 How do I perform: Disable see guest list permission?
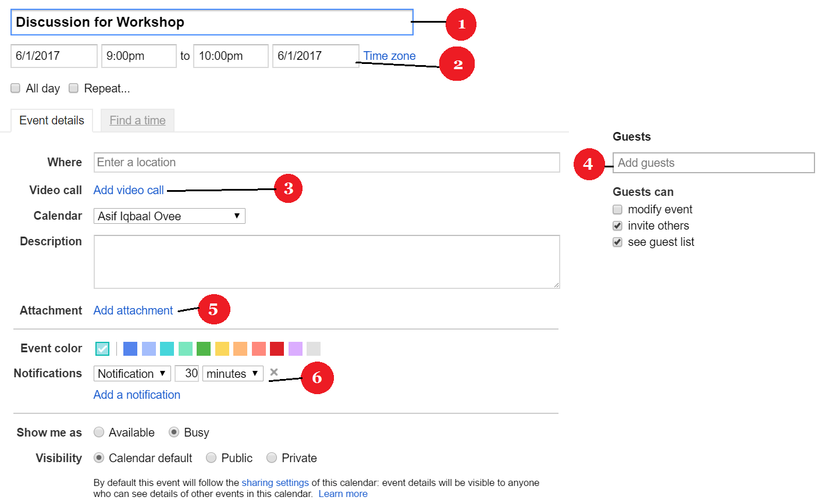tap(617, 242)
